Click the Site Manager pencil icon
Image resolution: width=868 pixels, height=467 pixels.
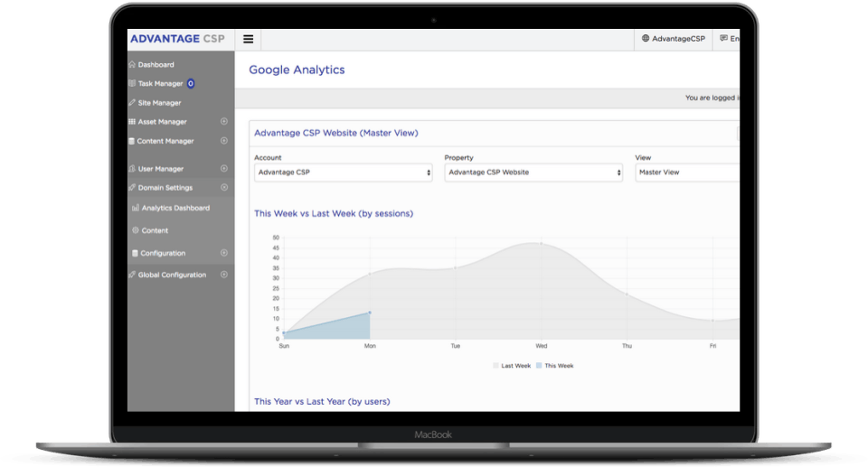click(132, 103)
